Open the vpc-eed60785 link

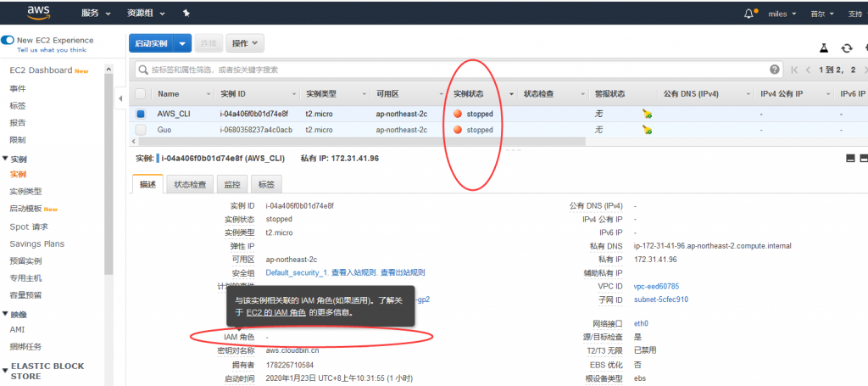point(657,286)
